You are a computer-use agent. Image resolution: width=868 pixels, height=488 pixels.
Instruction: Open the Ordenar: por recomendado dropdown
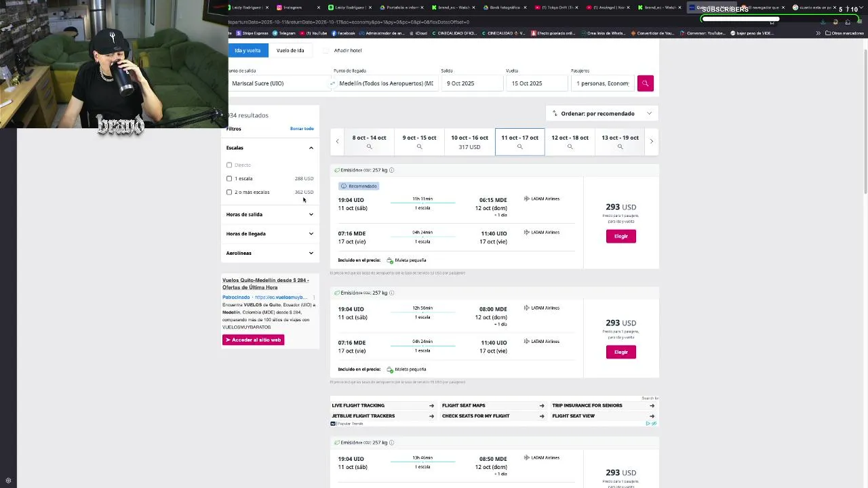[x=602, y=113]
